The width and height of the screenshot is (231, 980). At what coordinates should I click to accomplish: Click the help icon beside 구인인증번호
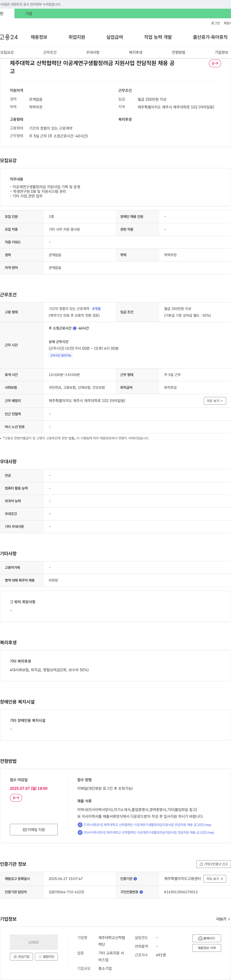click(x=141, y=892)
